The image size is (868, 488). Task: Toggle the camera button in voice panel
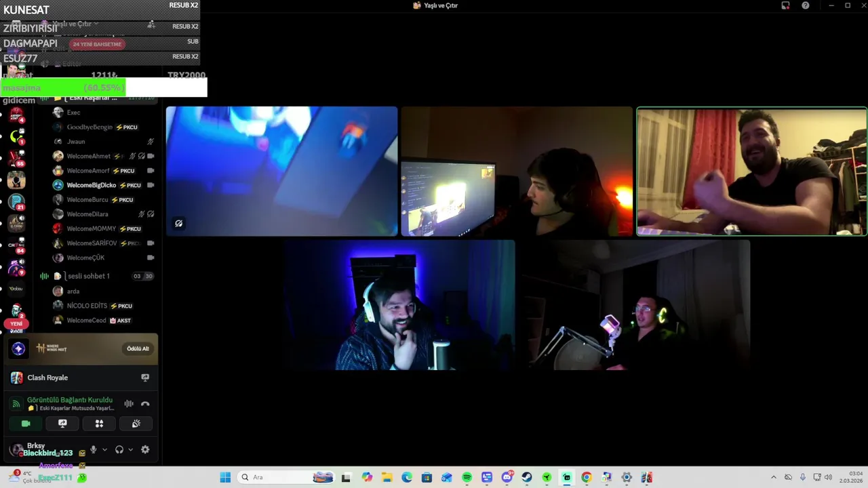pyautogui.click(x=26, y=424)
